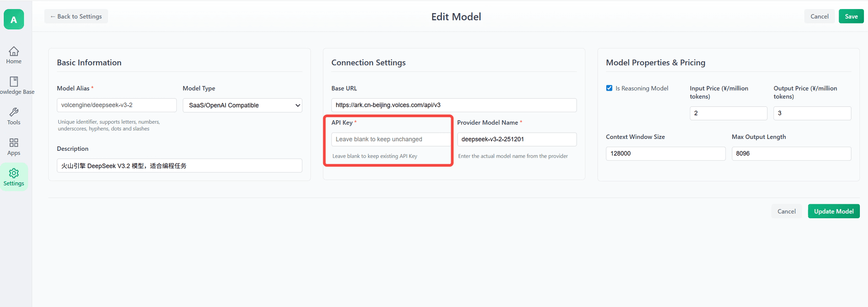Click the top Cancel button

819,16
